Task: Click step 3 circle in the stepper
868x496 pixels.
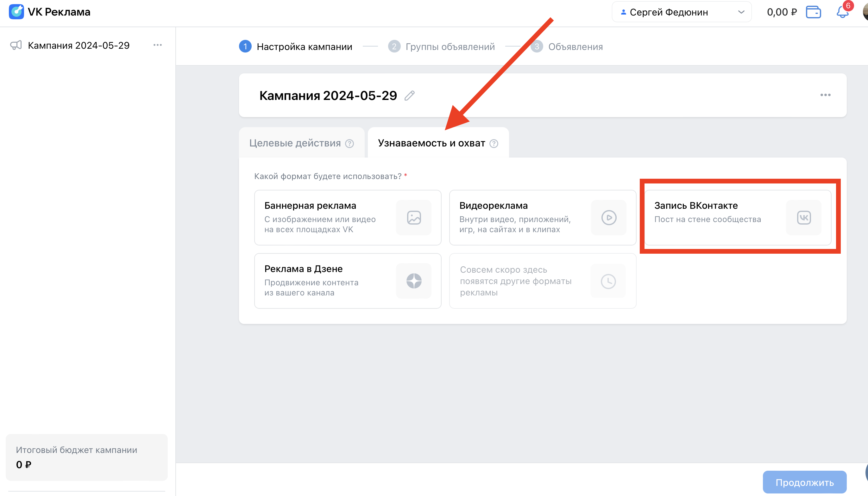Action: [537, 46]
